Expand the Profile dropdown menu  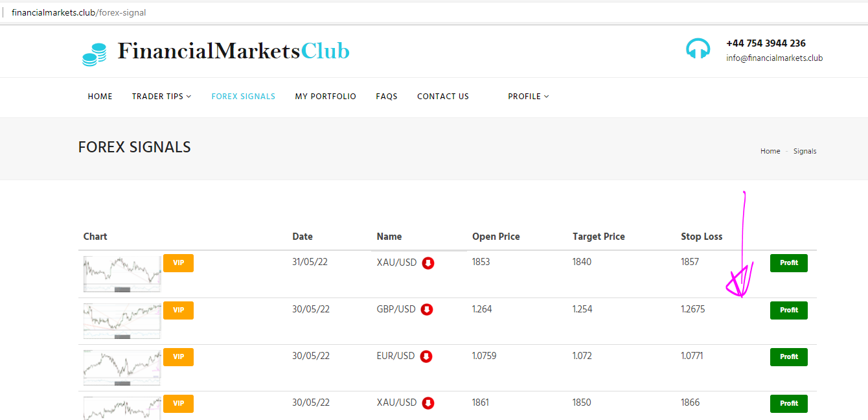528,97
